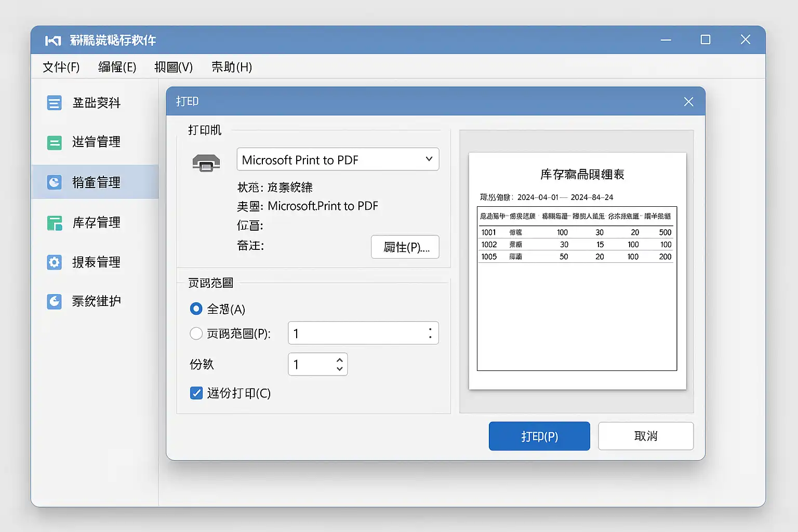The height and width of the screenshot is (532, 798).
Task: Open the 文件(F) menu
Action: click(x=61, y=67)
